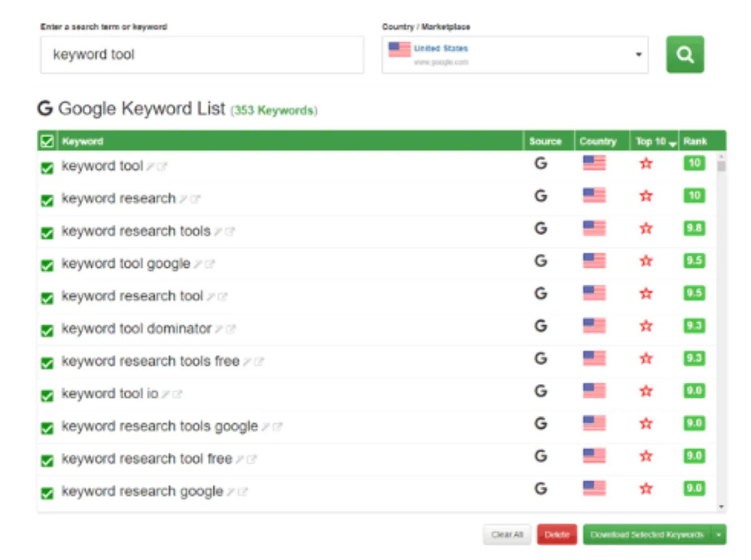Uncheck the 'keyword research' row checkbox

47,201
